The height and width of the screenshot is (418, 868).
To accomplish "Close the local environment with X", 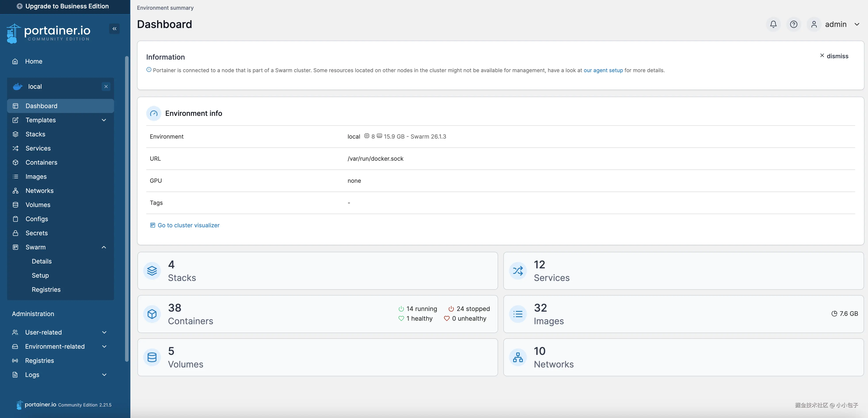I will [x=106, y=87].
